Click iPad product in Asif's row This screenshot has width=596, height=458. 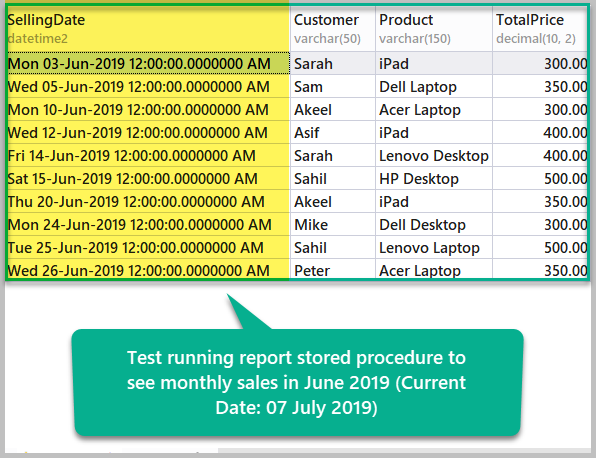tap(434, 133)
